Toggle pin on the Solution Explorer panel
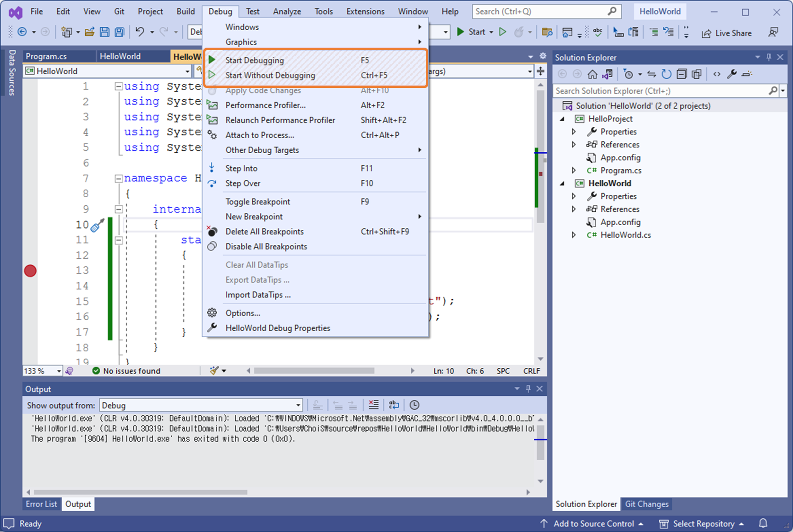The width and height of the screenshot is (793, 532). pyautogui.click(x=769, y=57)
